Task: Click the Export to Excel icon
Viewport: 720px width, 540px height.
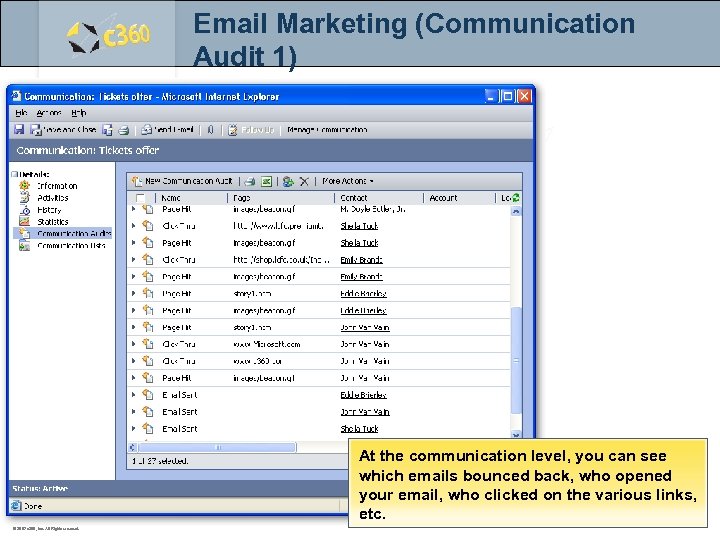Action: click(266, 181)
